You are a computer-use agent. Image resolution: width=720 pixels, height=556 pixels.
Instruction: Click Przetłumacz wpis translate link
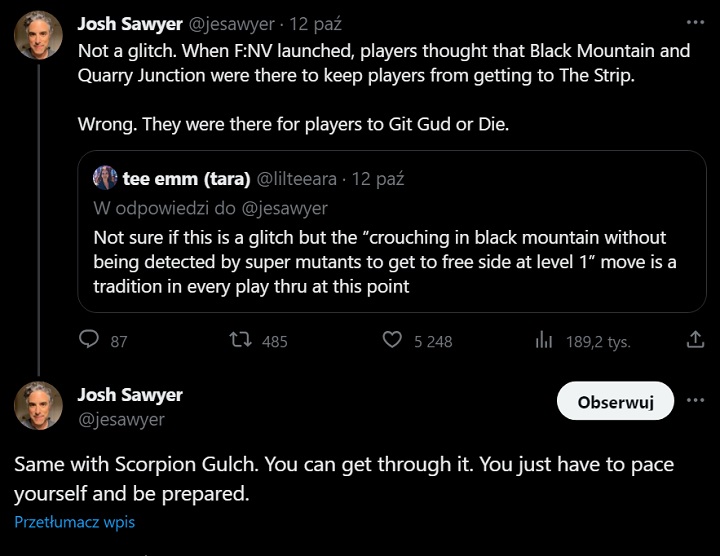74,522
